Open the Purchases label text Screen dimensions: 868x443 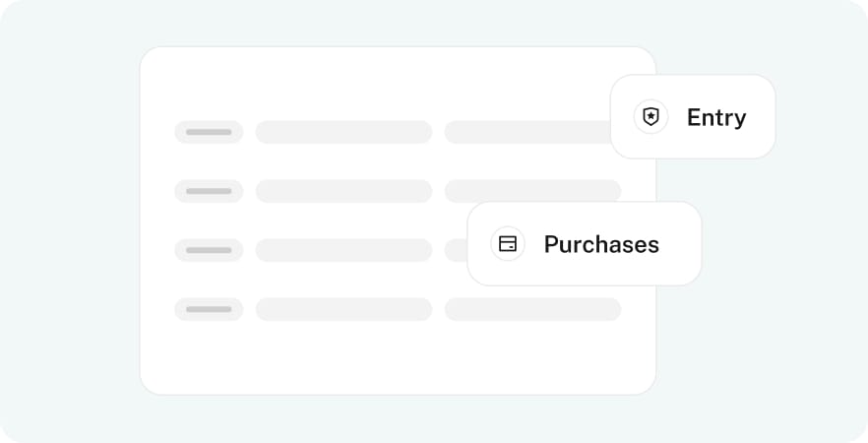[601, 244]
